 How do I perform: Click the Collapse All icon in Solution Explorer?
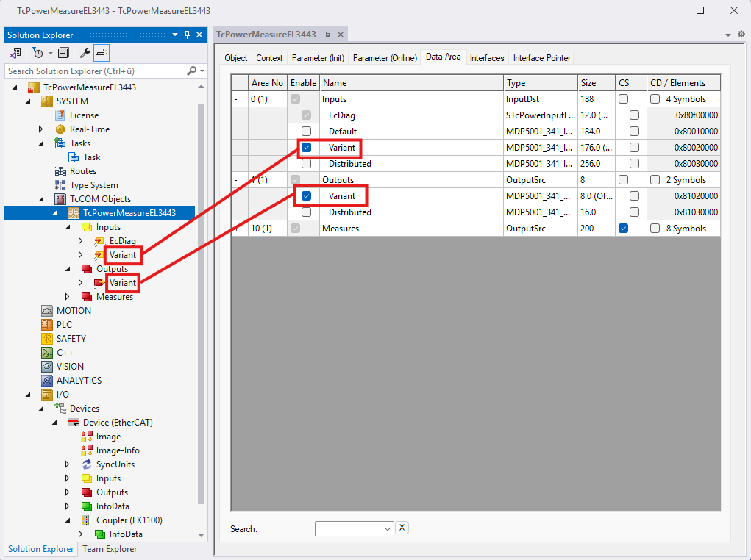[x=63, y=53]
